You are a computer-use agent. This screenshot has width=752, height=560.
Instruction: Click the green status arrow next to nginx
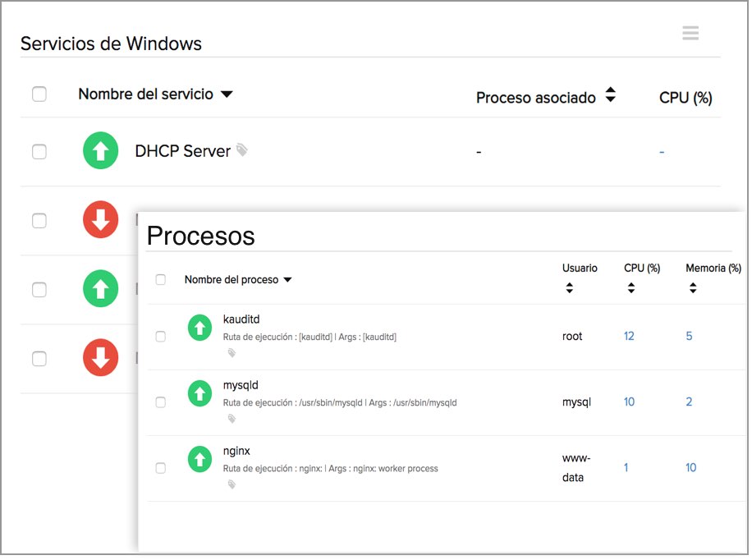pos(199,459)
